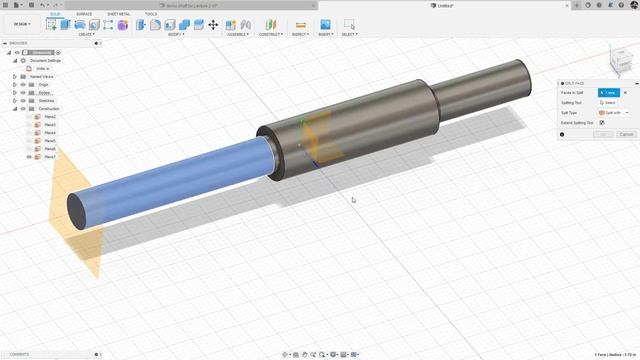Collapse the Construction folder

click(x=15, y=109)
